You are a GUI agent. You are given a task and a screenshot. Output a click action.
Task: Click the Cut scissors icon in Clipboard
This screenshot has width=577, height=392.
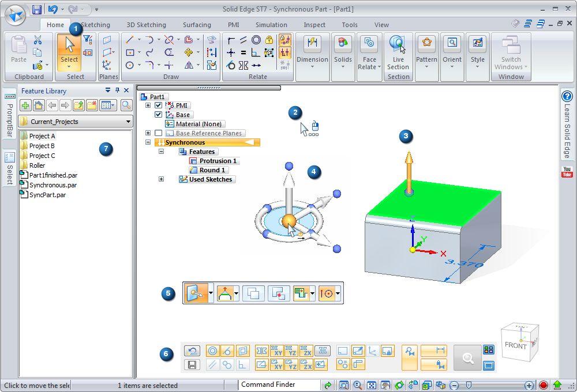pyautogui.click(x=38, y=40)
